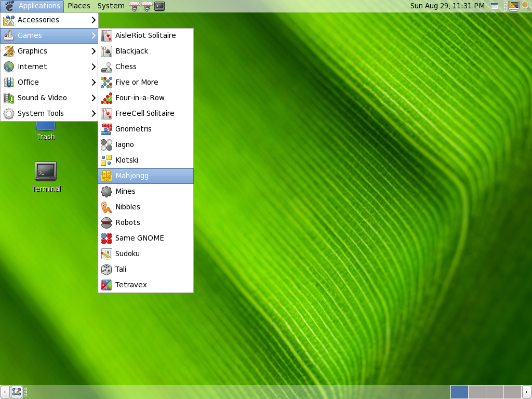Click the Robots label text
Screen dimensions: 532x399
pos(128,222)
